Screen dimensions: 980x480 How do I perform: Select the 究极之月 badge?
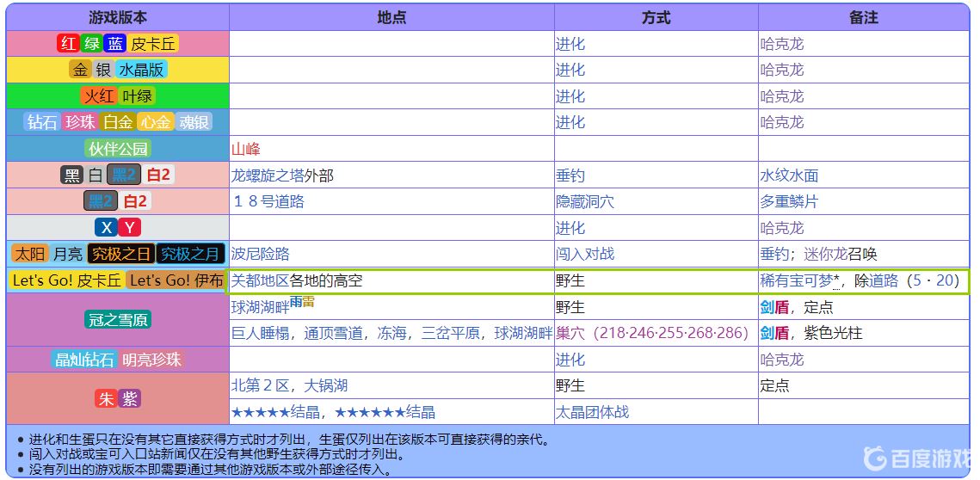coord(190,254)
